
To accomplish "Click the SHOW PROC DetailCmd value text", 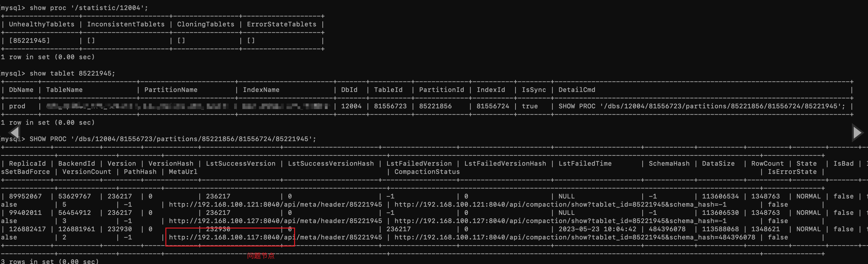I will click(701, 106).
